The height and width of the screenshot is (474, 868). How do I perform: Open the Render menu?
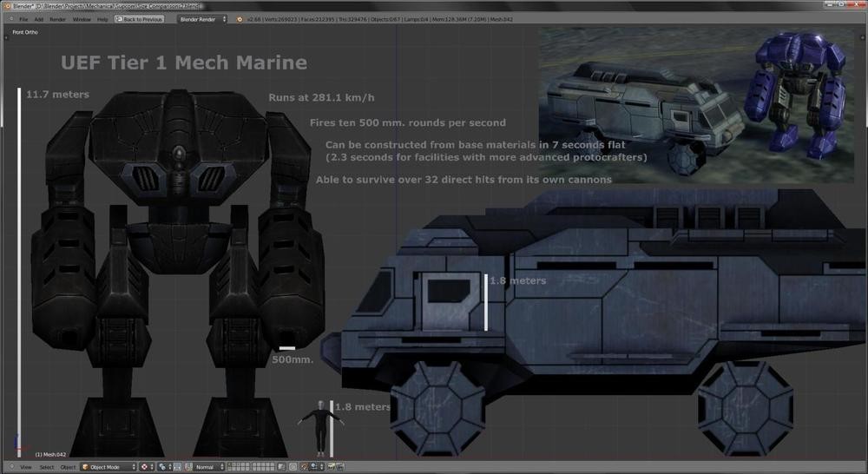[57, 19]
